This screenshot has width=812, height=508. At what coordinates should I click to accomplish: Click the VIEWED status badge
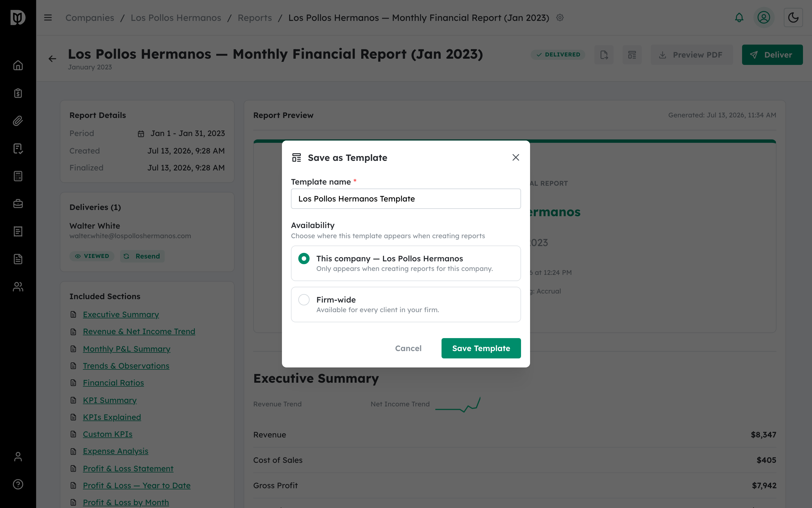coord(92,256)
